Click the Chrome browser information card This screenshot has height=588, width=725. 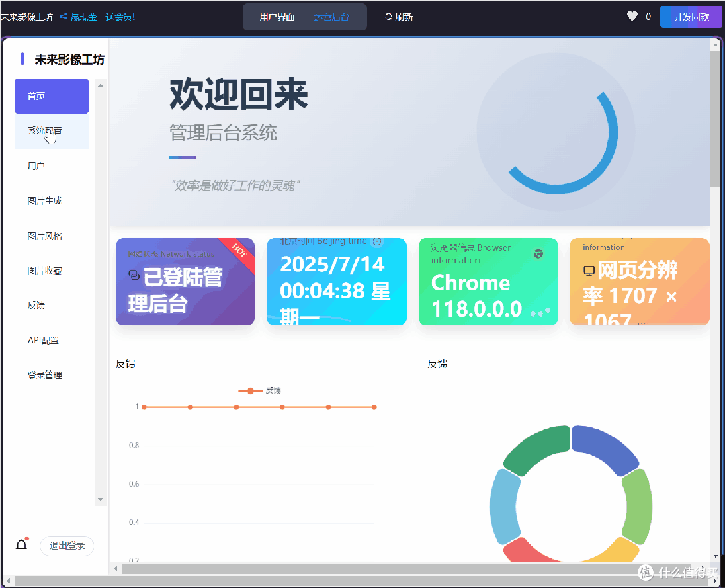[x=488, y=282]
